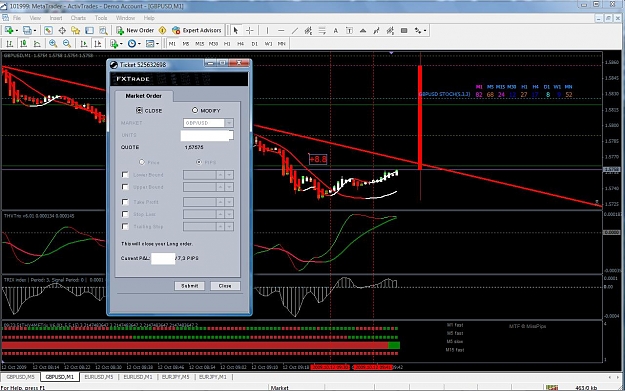
Task: Select the cursor arrow tool
Action: (236, 30)
